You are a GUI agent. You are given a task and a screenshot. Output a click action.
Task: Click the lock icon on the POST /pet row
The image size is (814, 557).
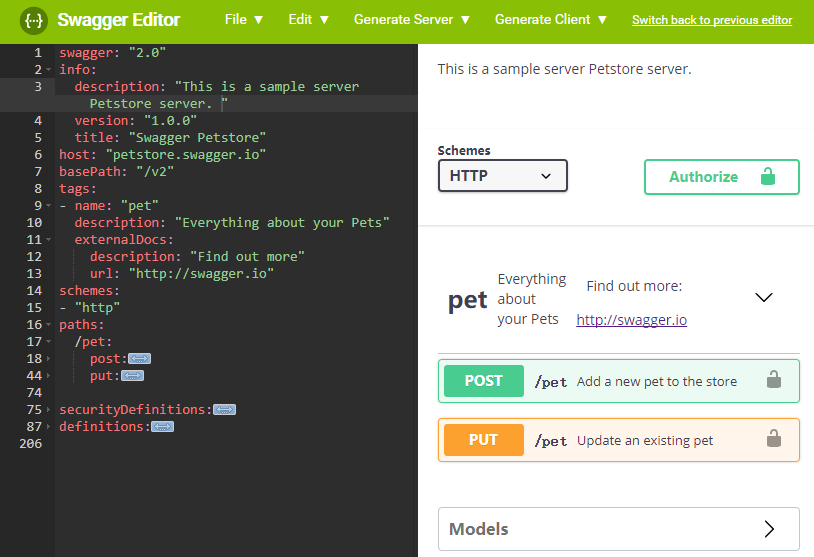(774, 380)
